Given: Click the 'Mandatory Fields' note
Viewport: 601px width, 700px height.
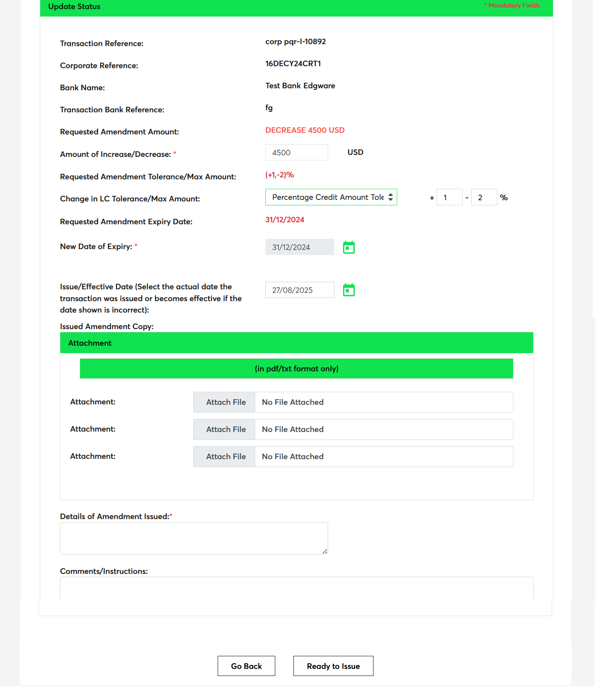Looking at the screenshot, I should click(512, 6).
